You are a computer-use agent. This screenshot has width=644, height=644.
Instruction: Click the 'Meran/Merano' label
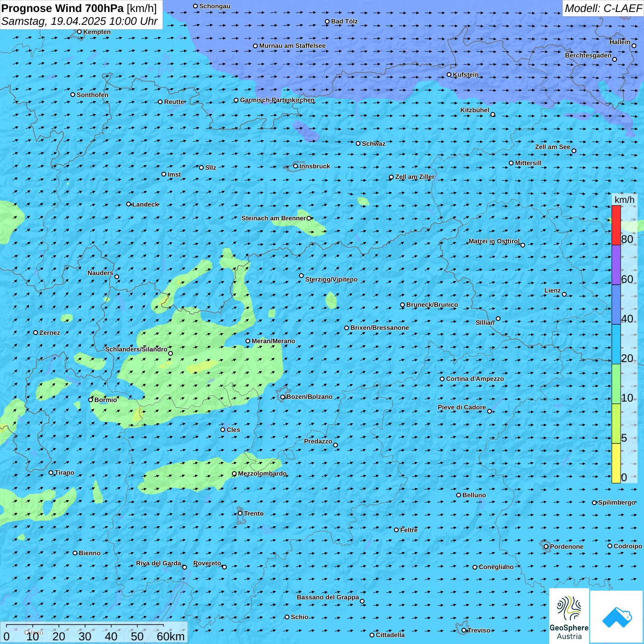[273, 341]
